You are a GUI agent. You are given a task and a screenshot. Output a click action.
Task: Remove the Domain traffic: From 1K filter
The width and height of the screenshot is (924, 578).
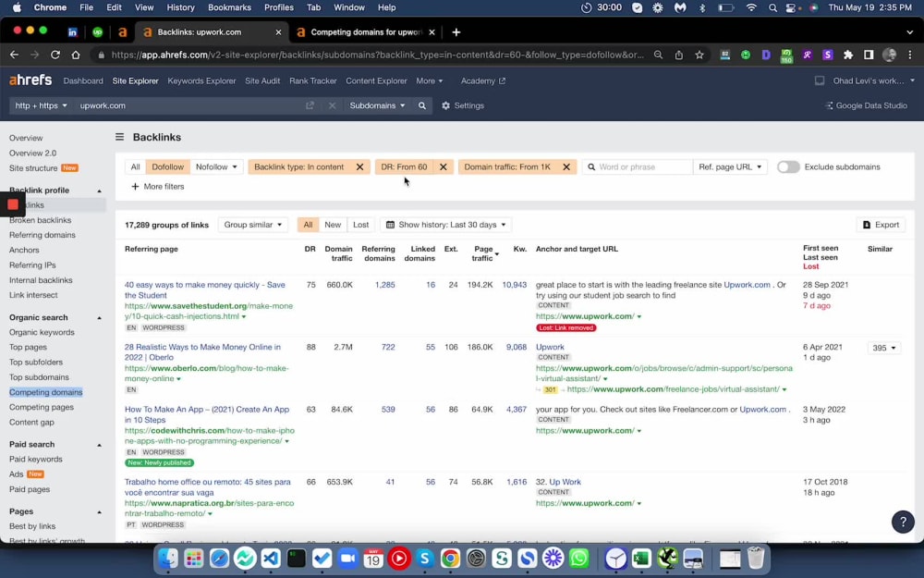(x=566, y=166)
